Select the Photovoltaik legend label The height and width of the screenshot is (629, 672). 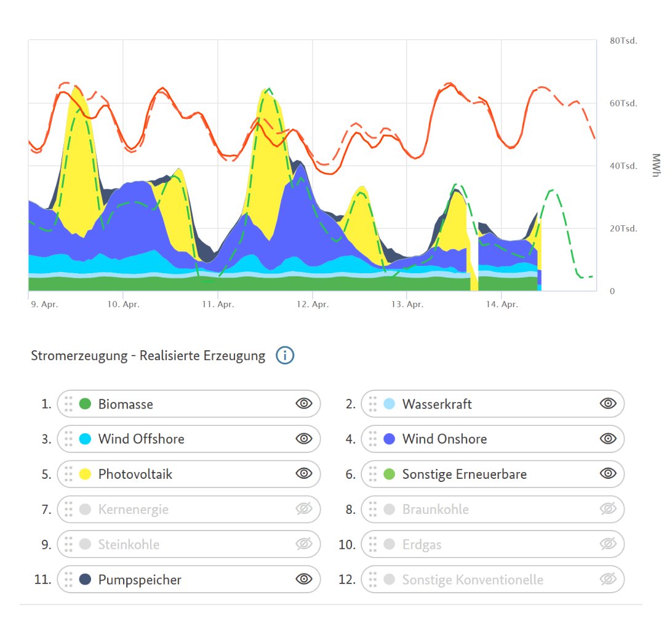[x=135, y=475]
